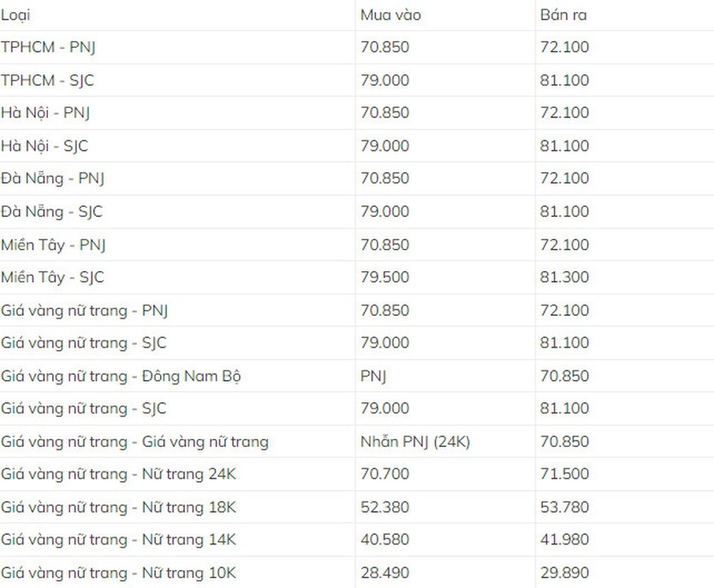This screenshot has width=714, height=588.
Task: Click Nữ trang 24K sell price 71.500
Action: pos(565,474)
